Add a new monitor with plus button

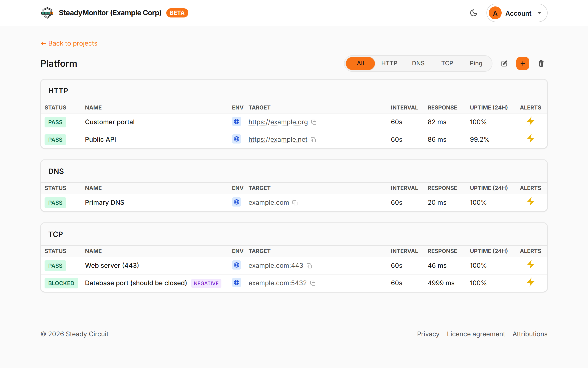(x=523, y=63)
